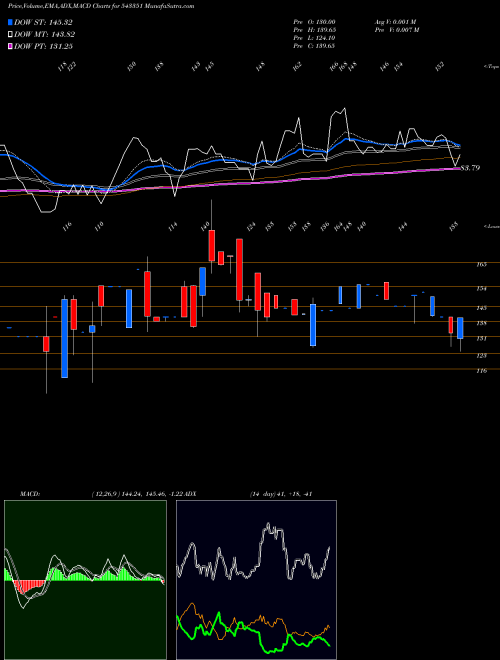Click the last blue candlestick on the right
Viewport: 500px width, 660px height.
[x=460, y=328]
